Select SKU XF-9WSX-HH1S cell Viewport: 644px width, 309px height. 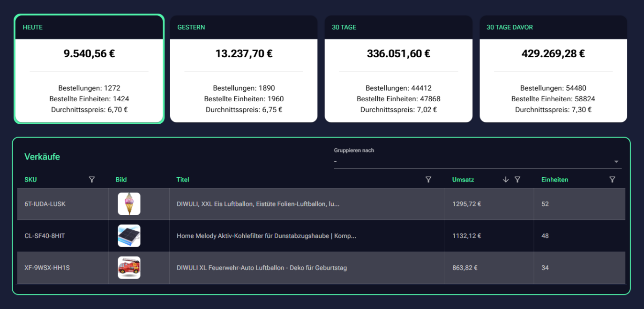(x=47, y=268)
